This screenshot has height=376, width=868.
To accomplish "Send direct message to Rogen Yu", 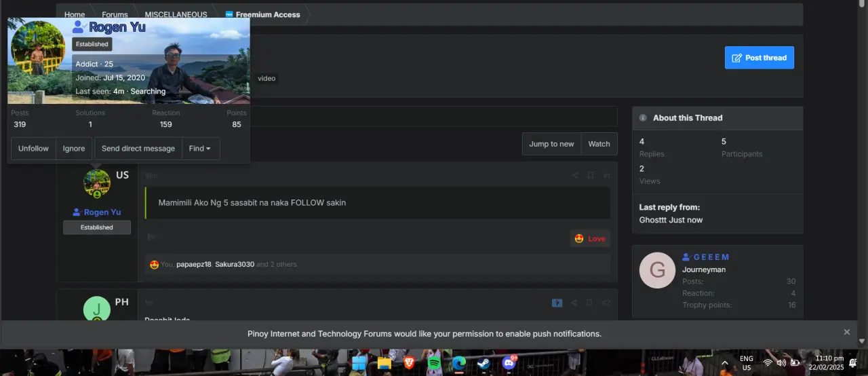I will coord(138,149).
